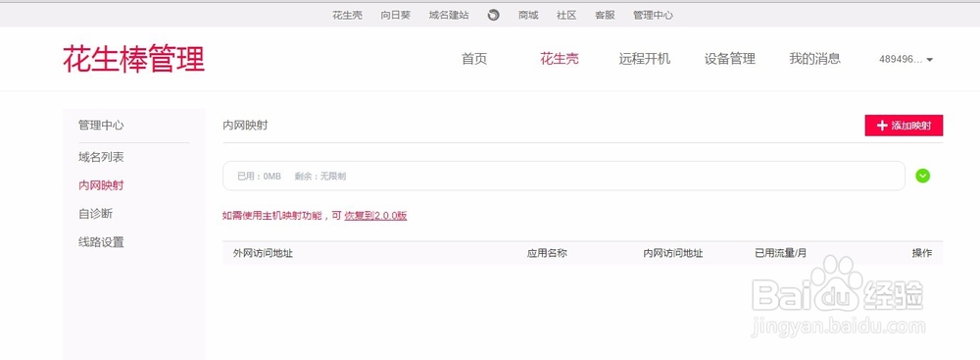
Task: Open 设备管理 tab
Action: (730, 59)
